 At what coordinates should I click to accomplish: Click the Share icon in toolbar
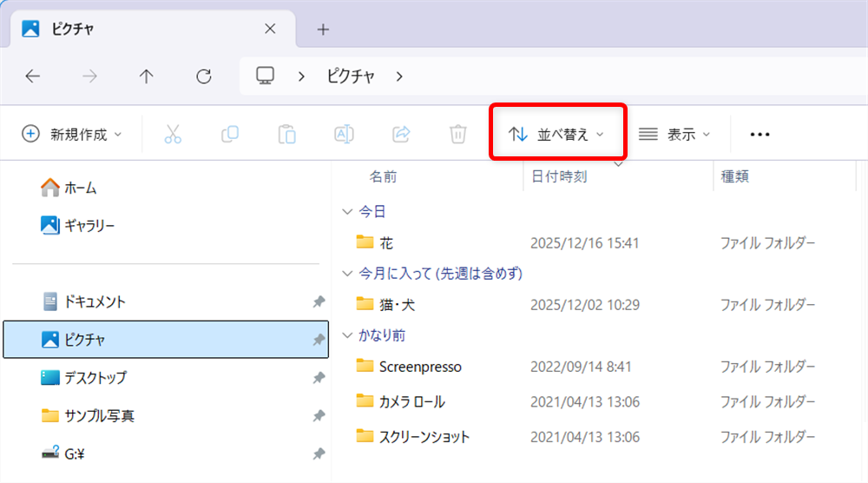tap(401, 134)
